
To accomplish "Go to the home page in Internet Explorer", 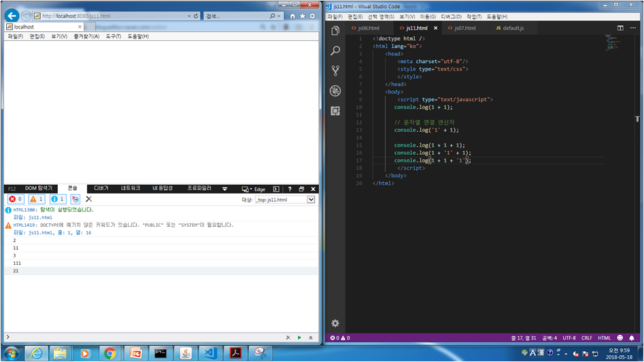I will point(292,16).
